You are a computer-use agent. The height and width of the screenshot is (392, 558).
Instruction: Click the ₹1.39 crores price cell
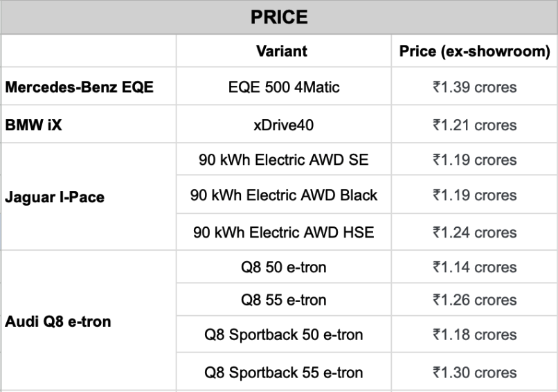(x=474, y=88)
